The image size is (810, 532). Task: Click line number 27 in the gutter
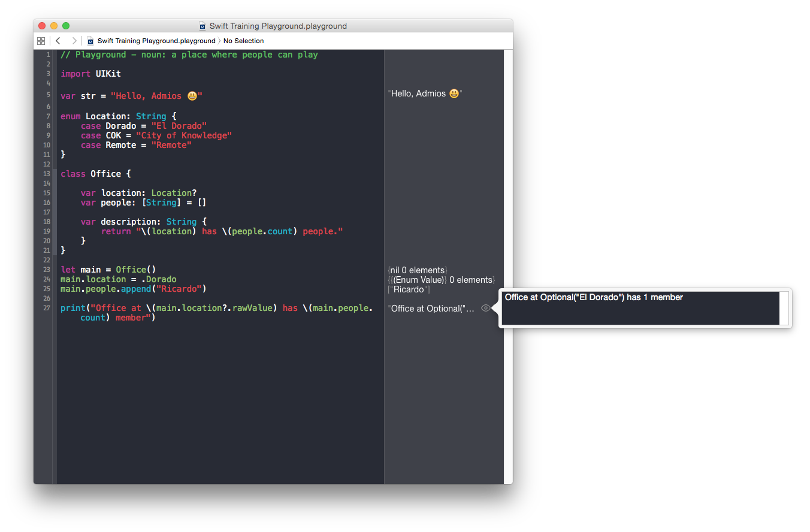point(47,308)
